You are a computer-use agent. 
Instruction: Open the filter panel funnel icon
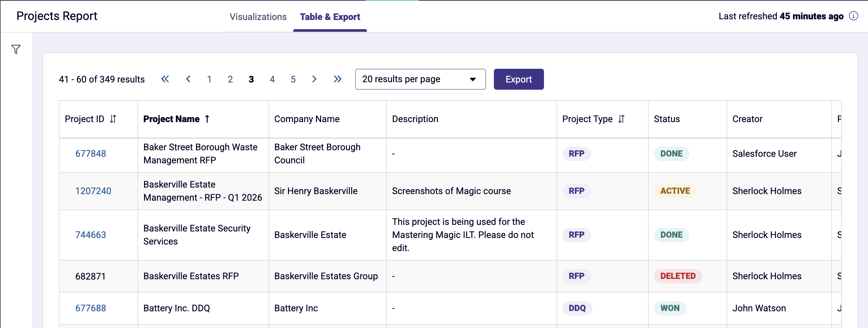pyautogui.click(x=16, y=49)
